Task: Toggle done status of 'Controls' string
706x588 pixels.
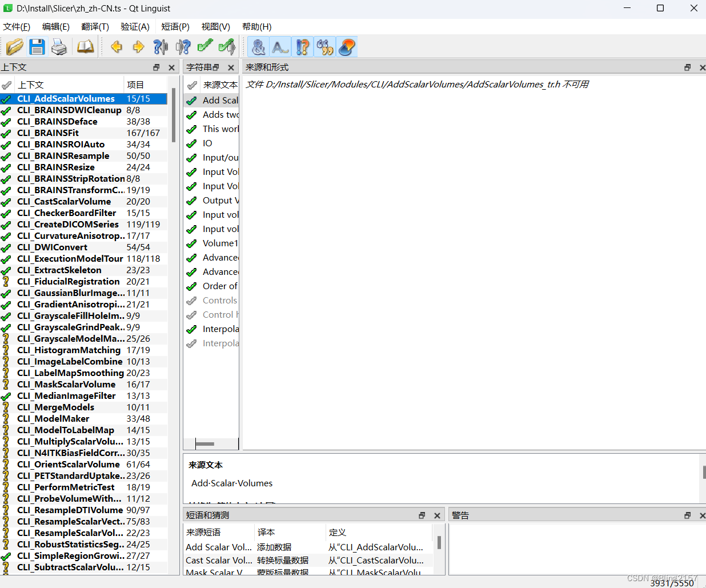Action: [x=192, y=301]
